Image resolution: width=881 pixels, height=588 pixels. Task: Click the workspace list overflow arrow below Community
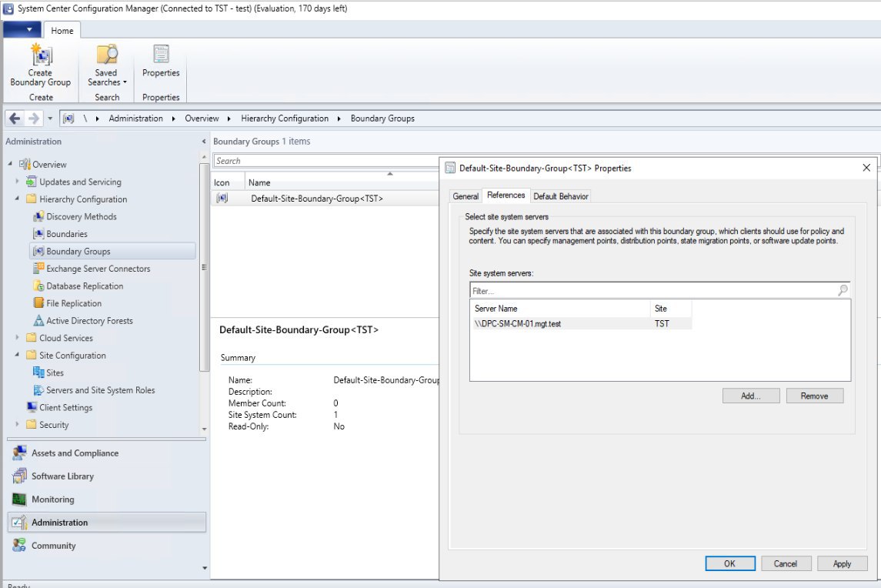pyautogui.click(x=205, y=568)
